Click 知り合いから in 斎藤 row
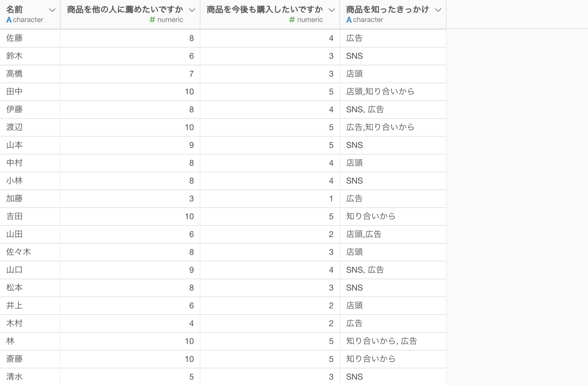This screenshot has width=588, height=385. (x=371, y=359)
